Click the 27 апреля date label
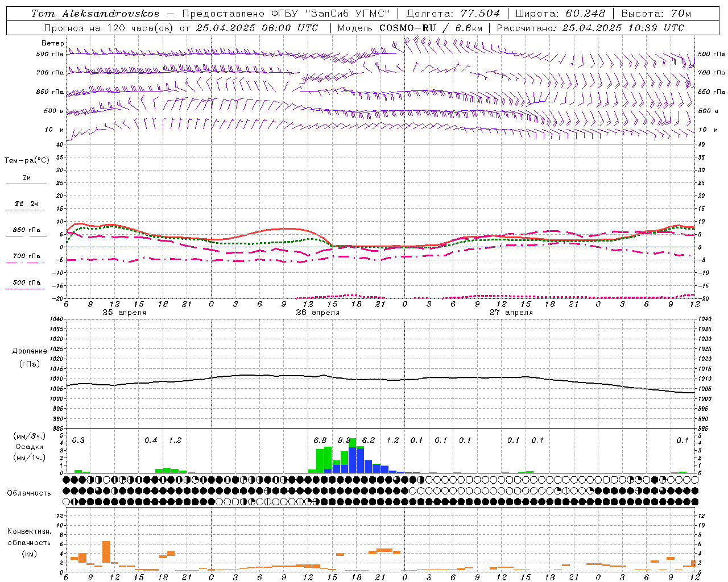 pyautogui.click(x=511, y=313)
